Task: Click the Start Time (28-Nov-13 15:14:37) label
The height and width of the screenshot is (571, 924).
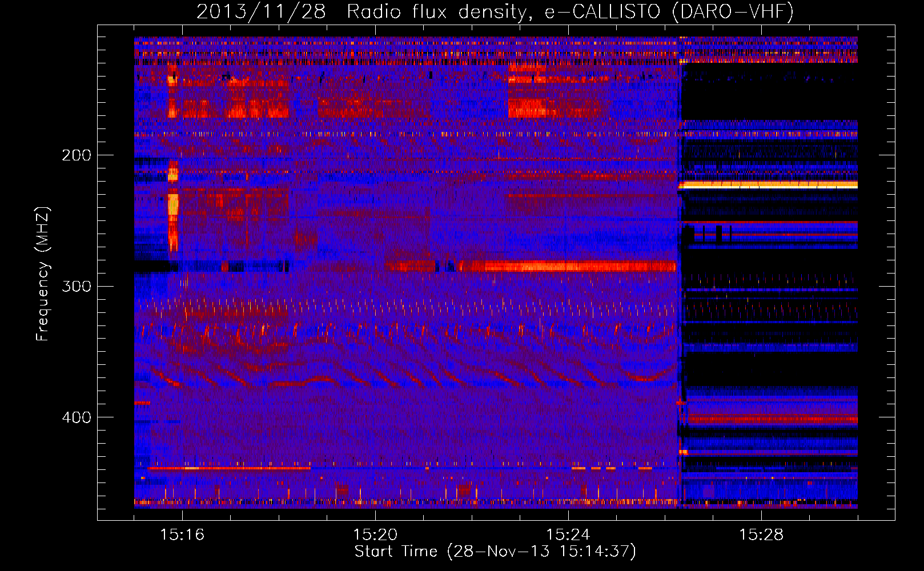Action: click(x=495, y=552)
